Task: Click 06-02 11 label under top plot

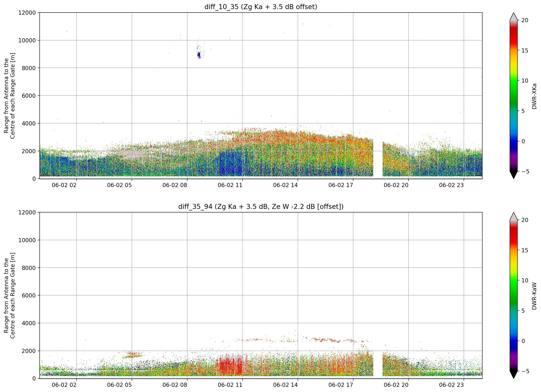Action: point(230,185)
